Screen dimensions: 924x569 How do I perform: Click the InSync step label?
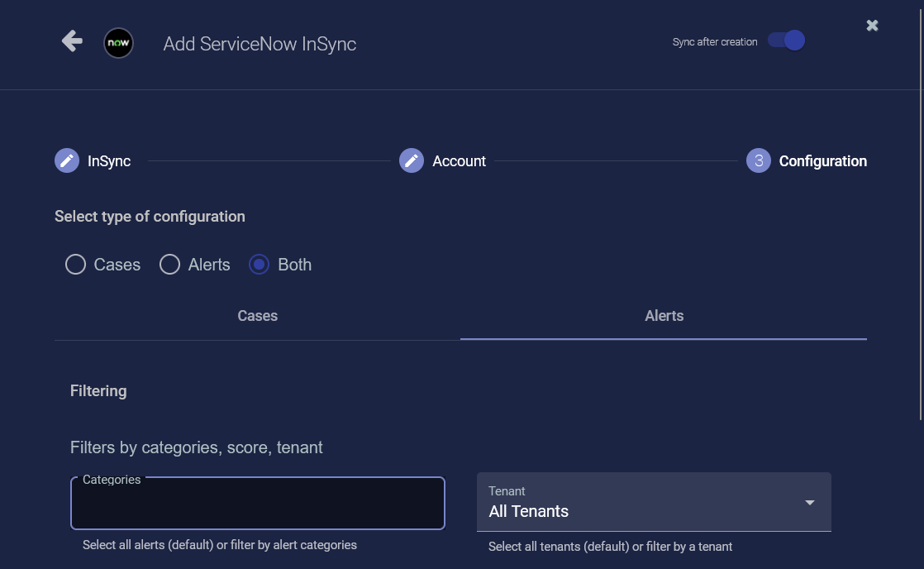coord(109,161)
